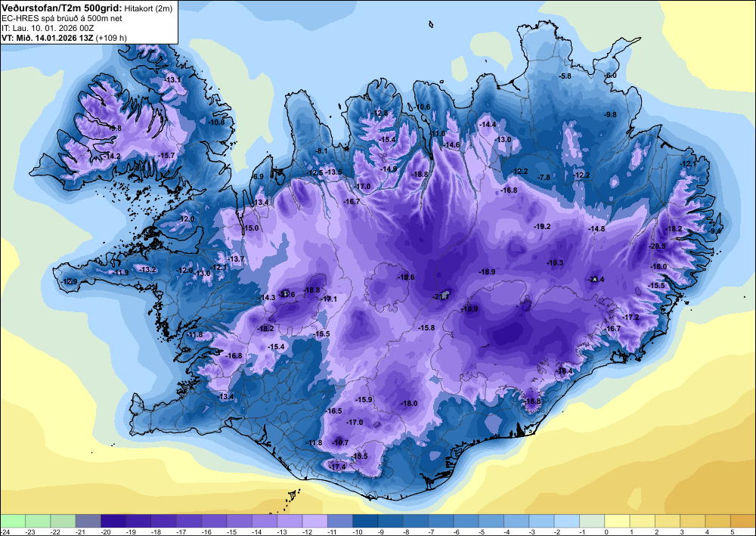The image size is (756, 536).
Task: Click the temperature value -19.7
Action: [x=340, y=442]
